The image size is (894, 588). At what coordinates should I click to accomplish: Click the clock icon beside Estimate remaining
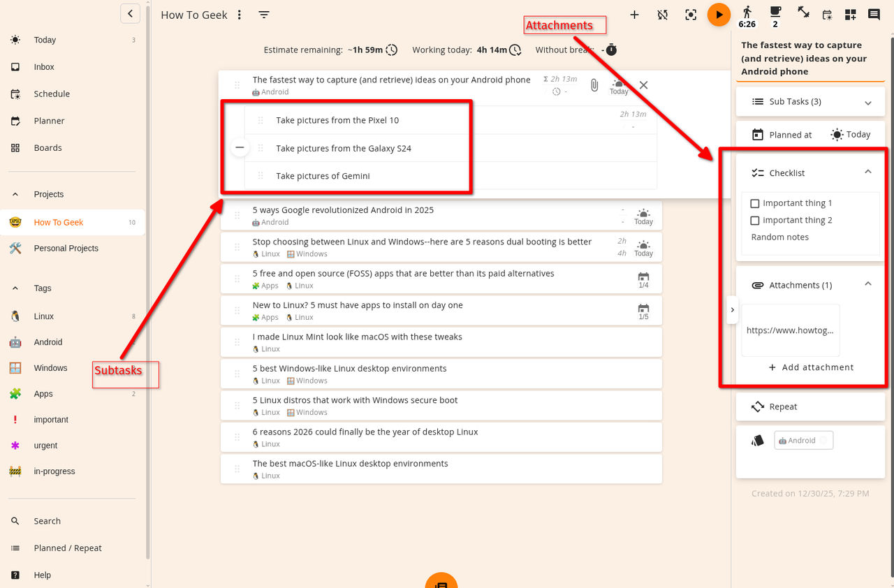(392, 50)
